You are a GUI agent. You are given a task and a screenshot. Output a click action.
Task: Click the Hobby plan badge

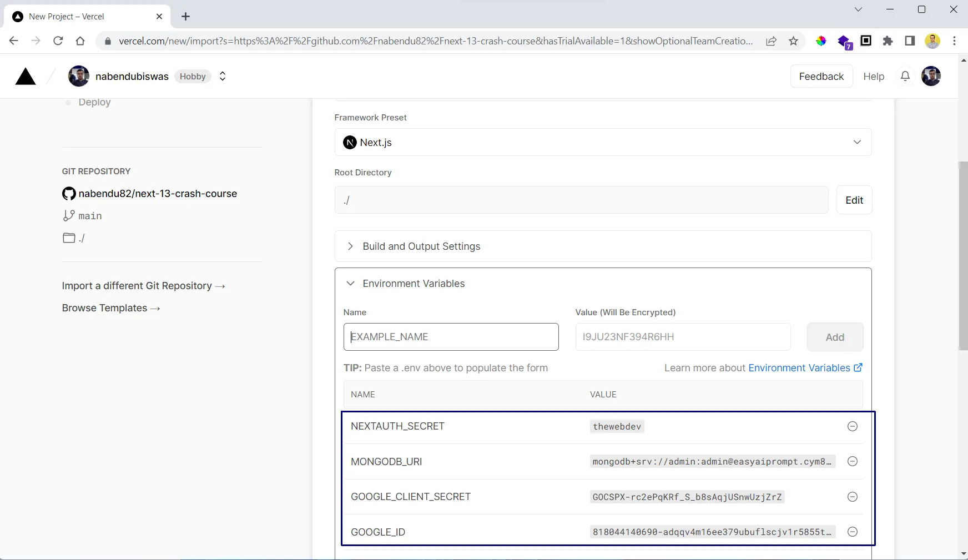pyautogui.click(x=193, y=77)
